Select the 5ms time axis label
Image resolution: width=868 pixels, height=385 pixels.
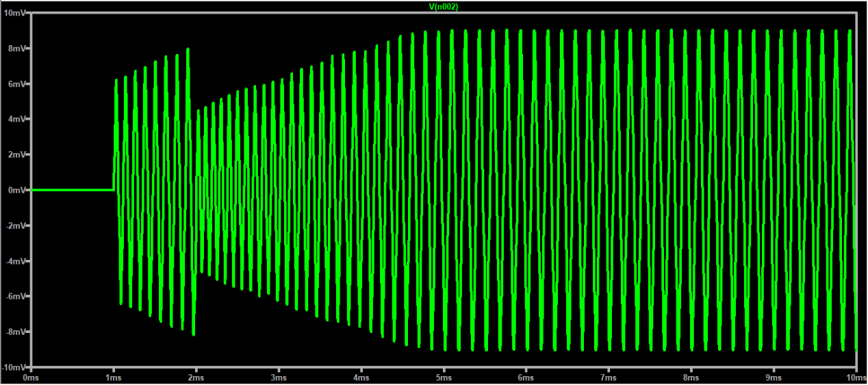[443, 377]
